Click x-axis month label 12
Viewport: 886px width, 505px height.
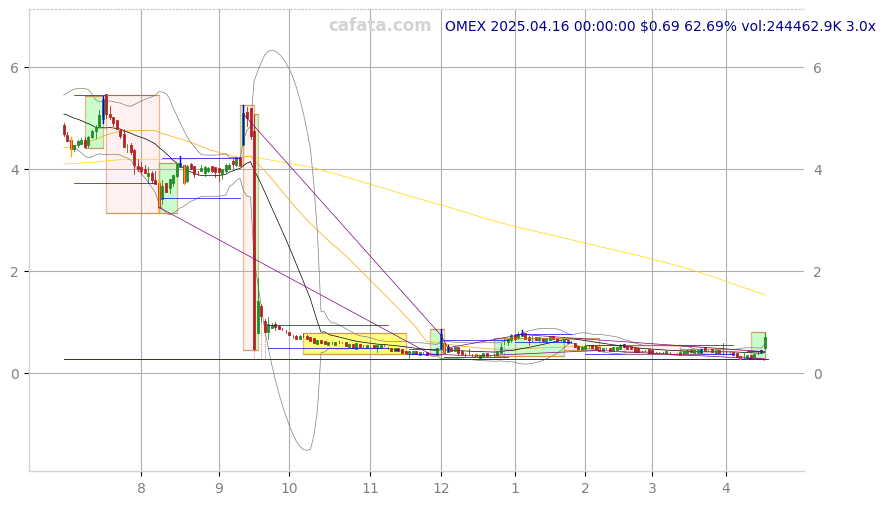point(441,488)
